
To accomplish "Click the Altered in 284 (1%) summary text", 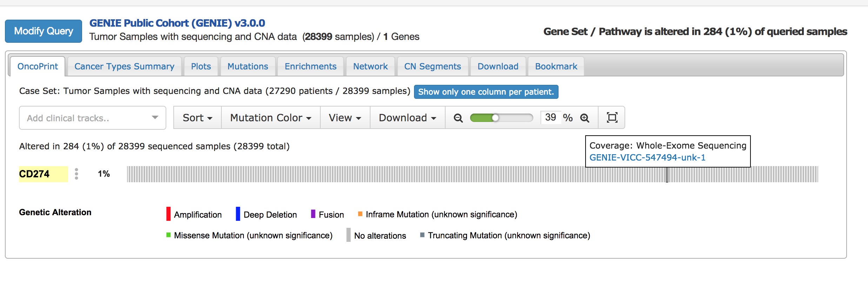I will click(154, 146).
